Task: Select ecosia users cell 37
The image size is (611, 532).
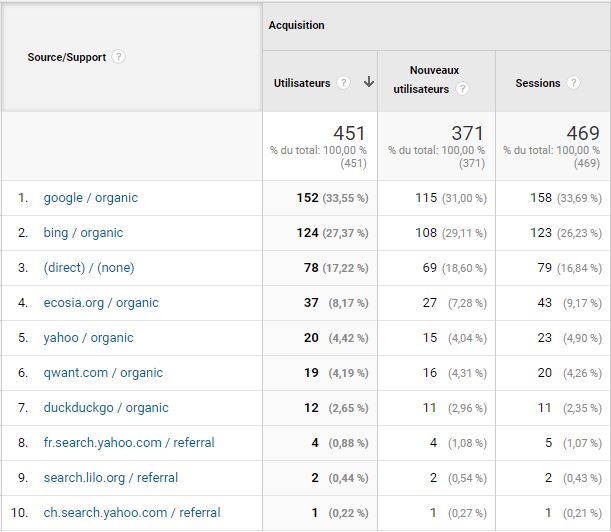Action: tap(311, 303)
